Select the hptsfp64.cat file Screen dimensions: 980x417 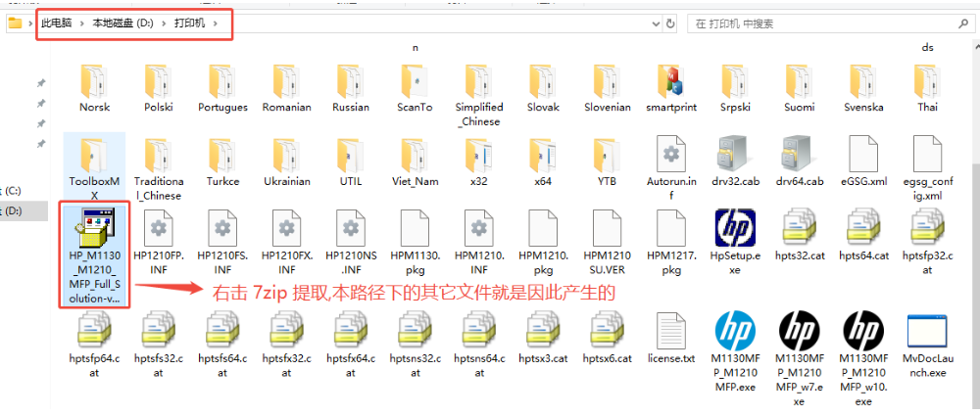95,346
